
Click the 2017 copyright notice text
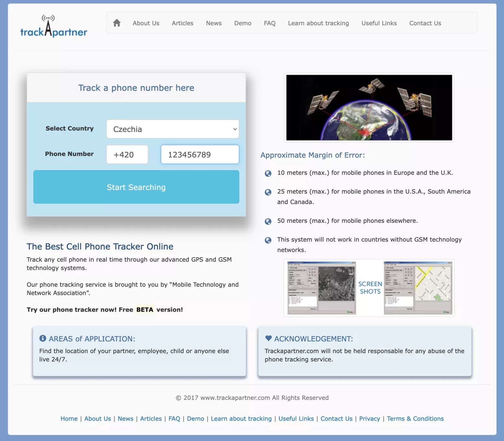point(252,398)
